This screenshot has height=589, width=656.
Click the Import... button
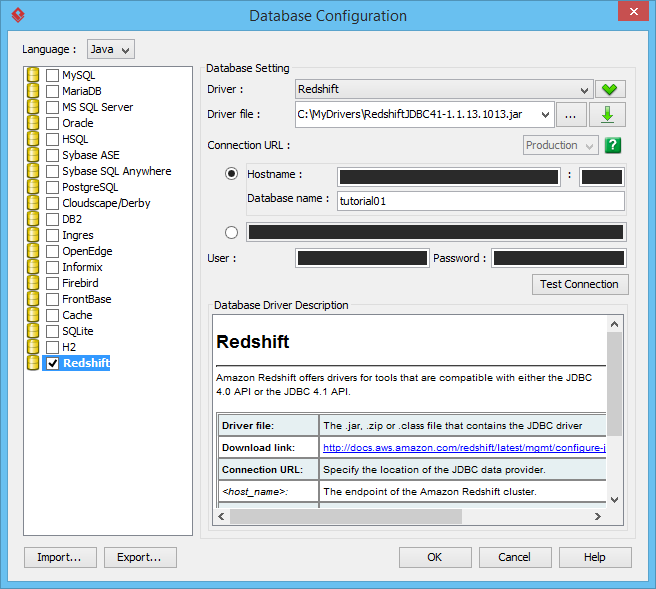60,557
